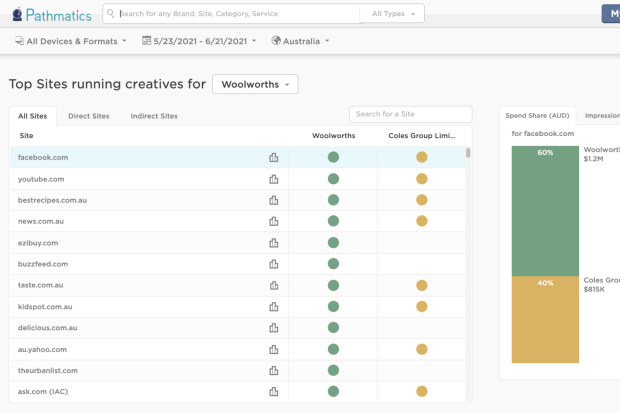Click Woolworths green dot for ezibuy.com
Image resolution: width=620 pixels, height=413 pixels.
[x=333, y=242]
